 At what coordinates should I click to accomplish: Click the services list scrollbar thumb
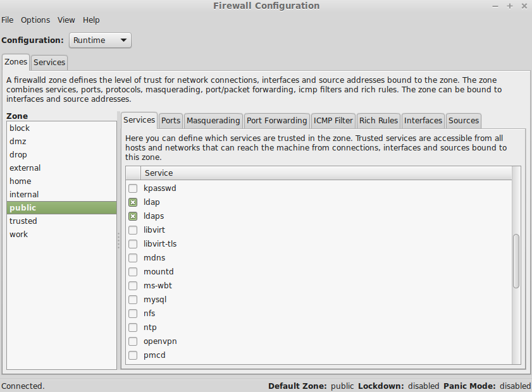(x=516, y=261)
